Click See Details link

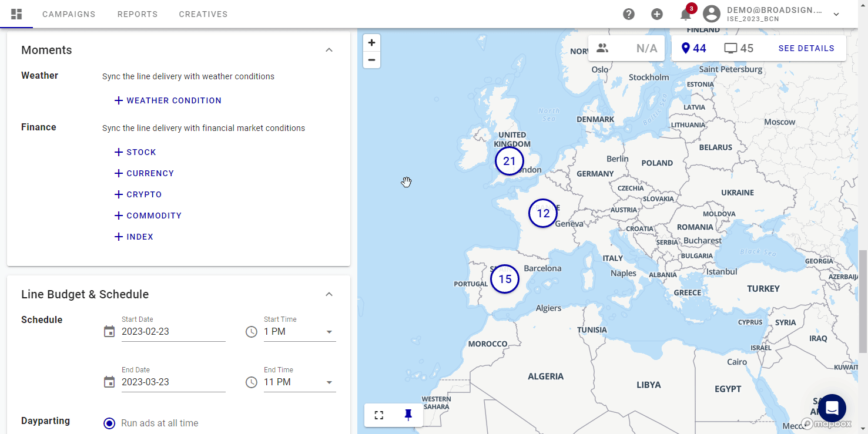(x=806, y=48)
